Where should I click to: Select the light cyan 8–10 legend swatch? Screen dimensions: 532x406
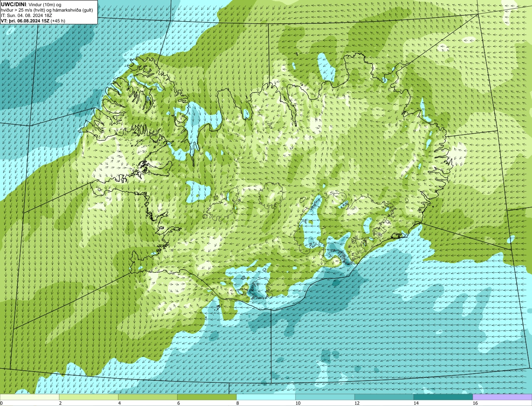[x=266, y=397]
